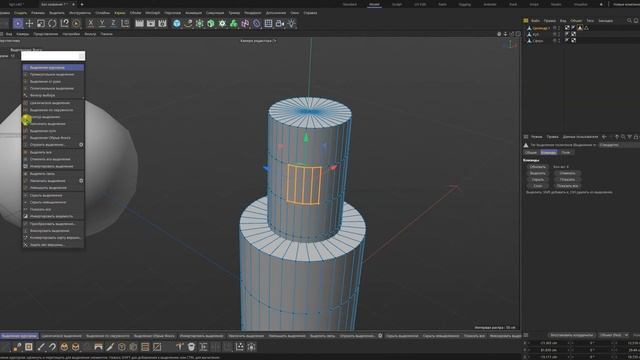This screenshot has width=640, height=360.
Task: Click Скрыть выделенное in bottom bar
Action: [x=402, y=336]
